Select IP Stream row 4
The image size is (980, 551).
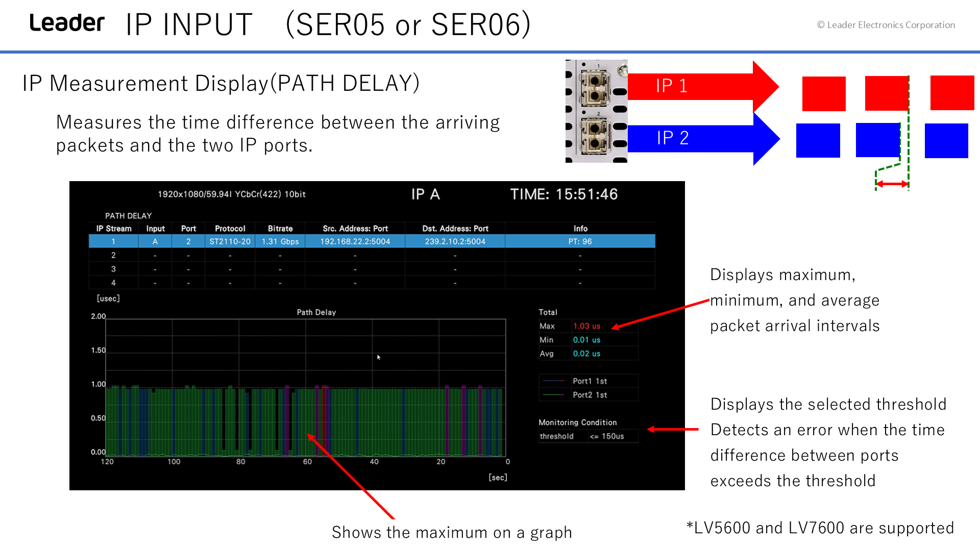click(x=372, y=283)
